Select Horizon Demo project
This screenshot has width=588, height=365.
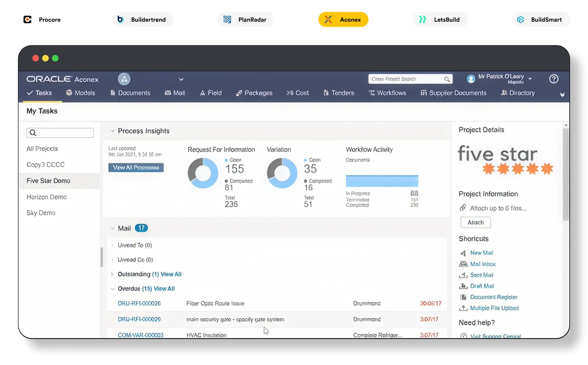tap(47, 197)
